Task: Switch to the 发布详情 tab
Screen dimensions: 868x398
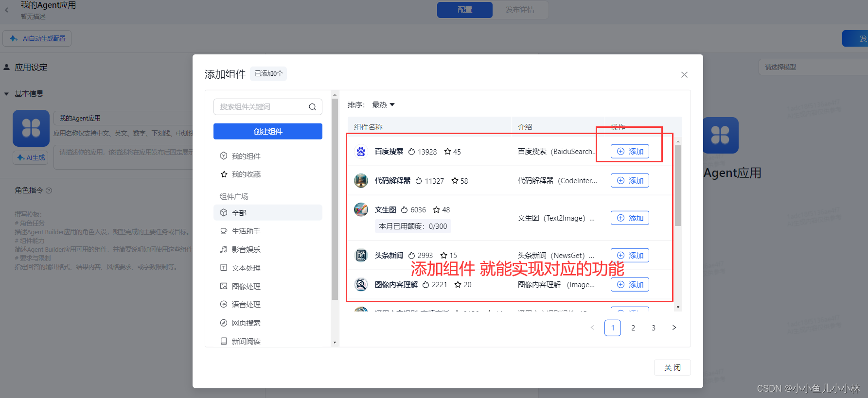Action: click(x=520, y=10)
